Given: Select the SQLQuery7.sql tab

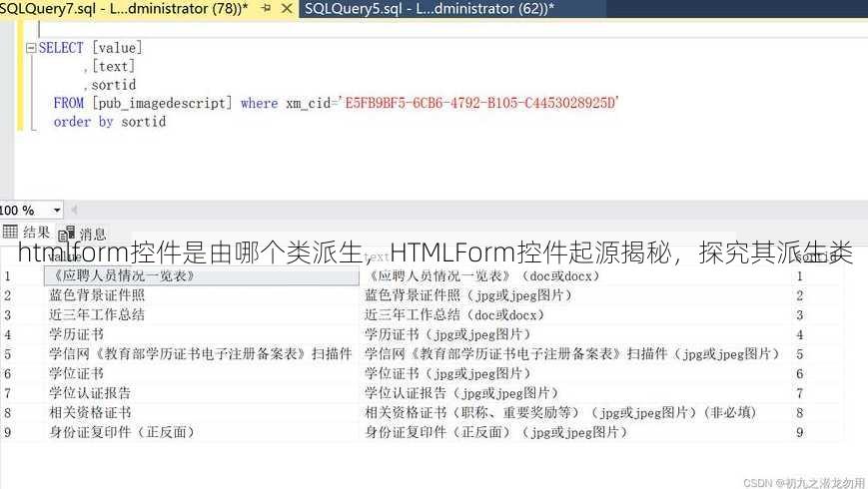Looking at the screenshot, I should pyautogui.click(x=124, y=9).
